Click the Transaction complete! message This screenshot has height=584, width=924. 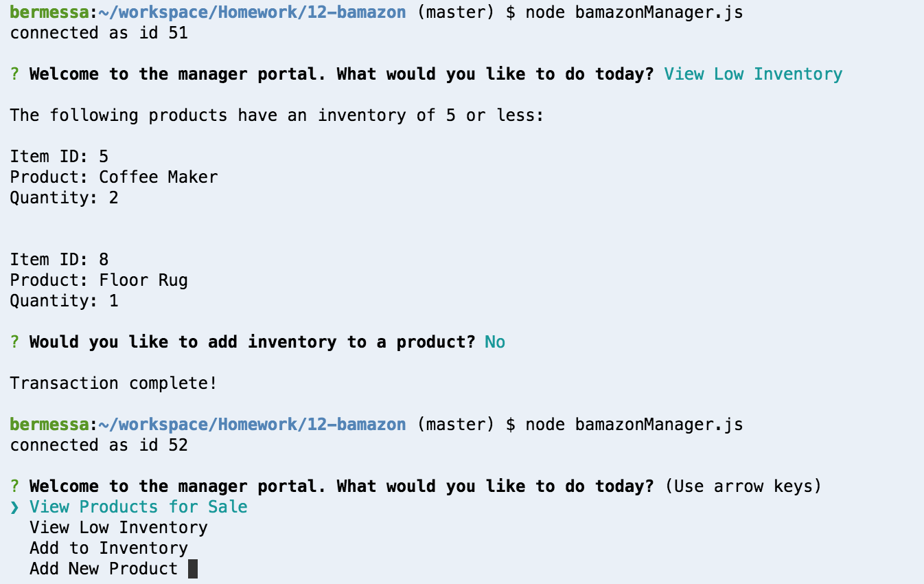(x=113, y=383)
